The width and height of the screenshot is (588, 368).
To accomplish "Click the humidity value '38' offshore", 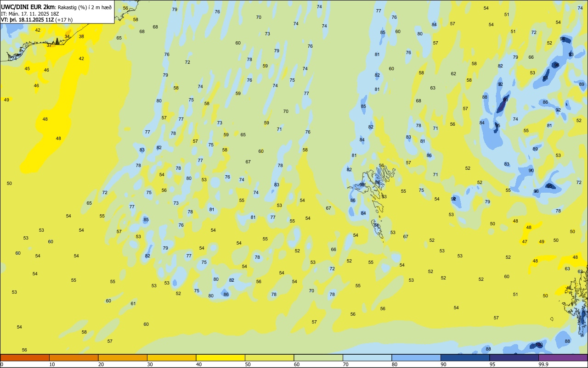I will click(x=81, y=36).
